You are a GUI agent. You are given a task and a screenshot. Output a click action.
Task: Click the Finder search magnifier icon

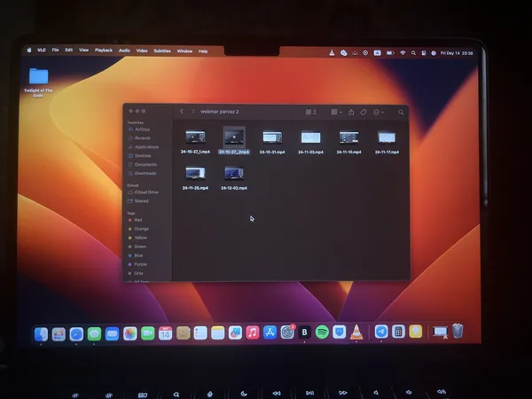[402, 113]
